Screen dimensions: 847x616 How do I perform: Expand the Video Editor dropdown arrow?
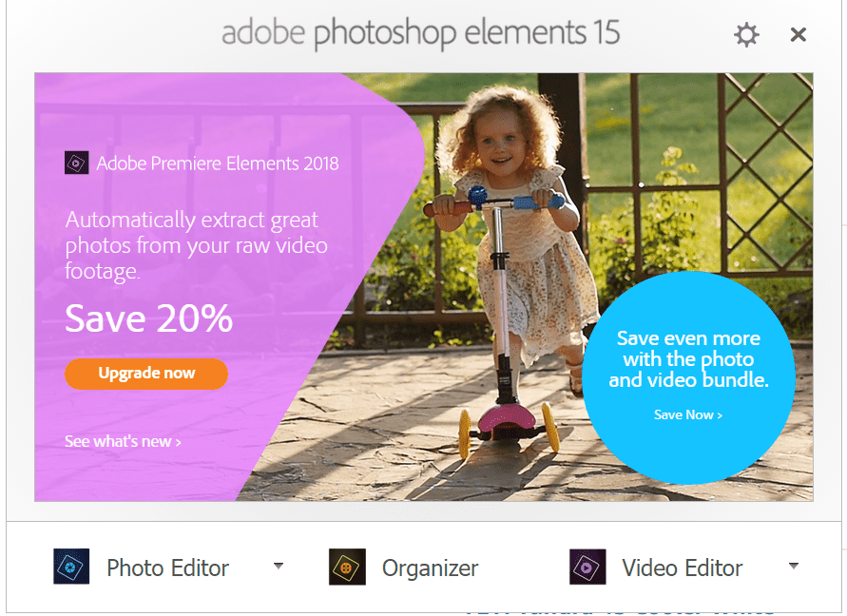pos(794,566)
